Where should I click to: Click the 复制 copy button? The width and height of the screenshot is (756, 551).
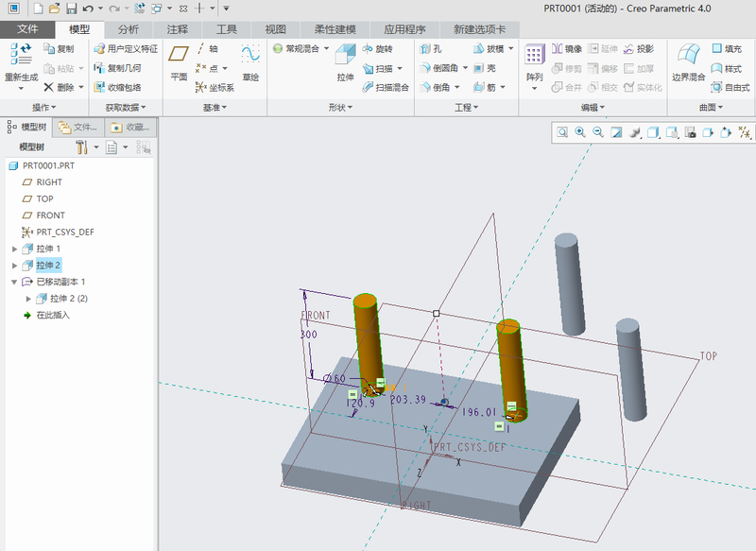pyautogui.click(x=59, y=49)
